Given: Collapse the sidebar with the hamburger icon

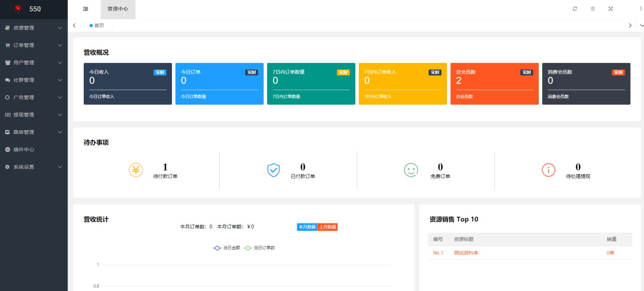Looking at the screenshot, I should (x=85, y=8).
